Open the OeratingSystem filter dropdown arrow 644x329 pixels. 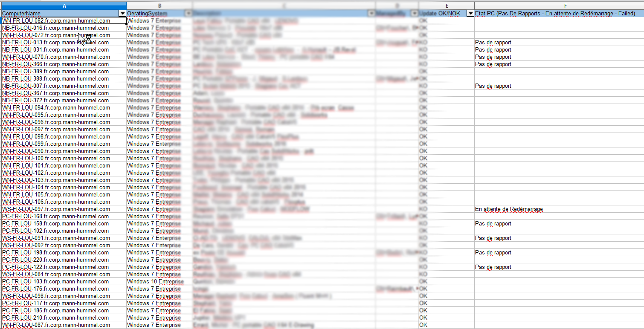click(189, 14)
